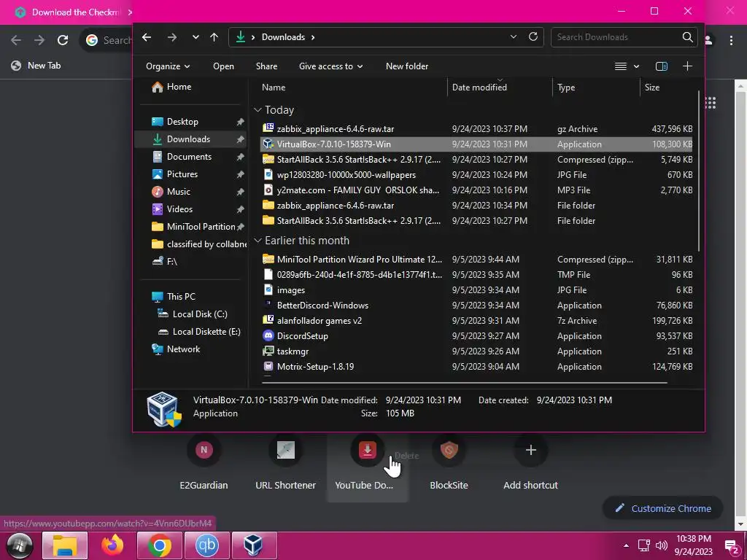Click the file list vertical scrollbar
Screen dimensions: 747x560
[x=698, y=171]
